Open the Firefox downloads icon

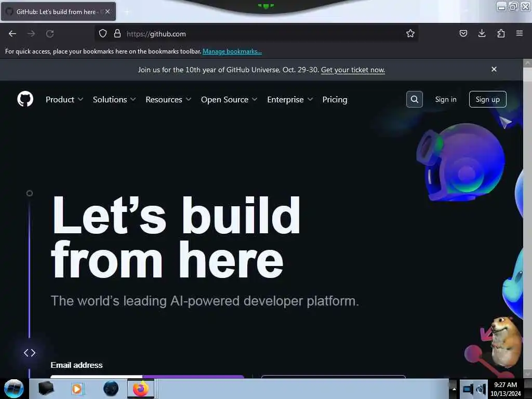click(x=482, y=33)
